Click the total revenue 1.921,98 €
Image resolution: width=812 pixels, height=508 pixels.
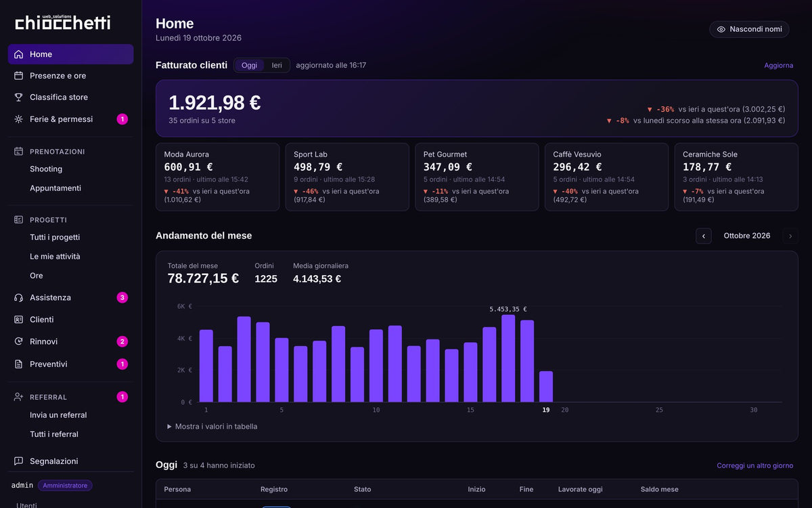click(215, 103)
